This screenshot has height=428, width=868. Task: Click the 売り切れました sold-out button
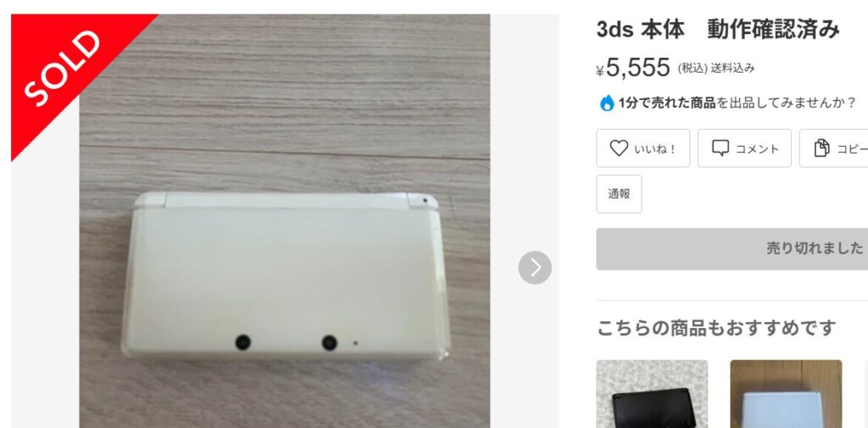pos(732,248)
